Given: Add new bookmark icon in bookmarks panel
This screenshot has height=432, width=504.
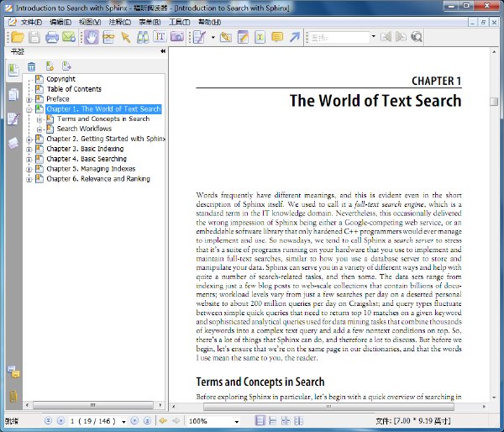Looking at the screenshot, I should click(50, 66).
